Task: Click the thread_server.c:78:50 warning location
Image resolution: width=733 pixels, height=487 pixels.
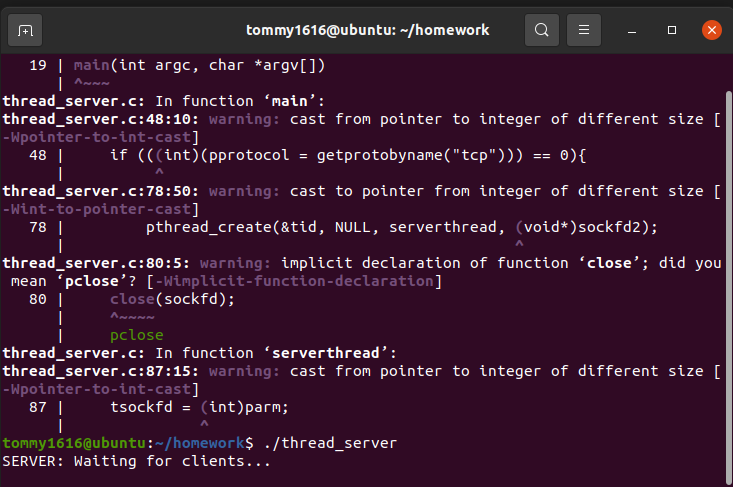Action: pos(102,191)
